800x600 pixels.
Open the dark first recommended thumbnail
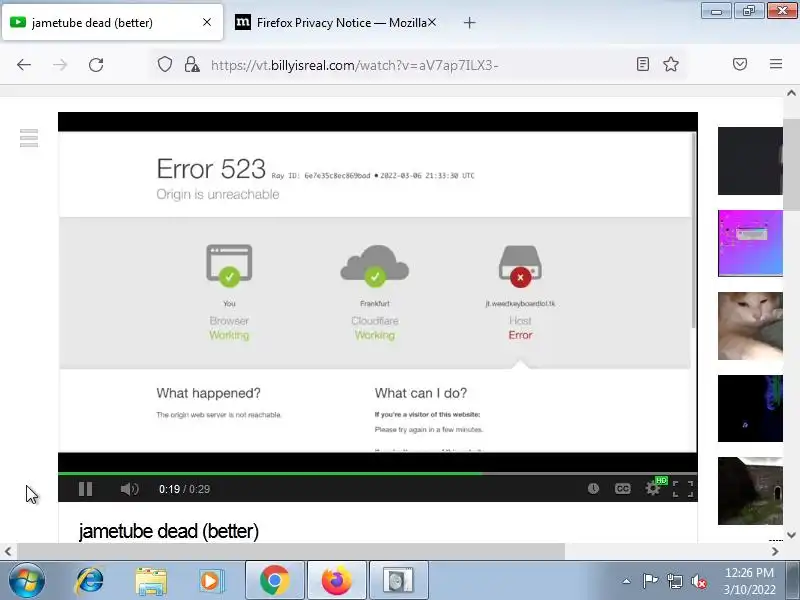click(x=750, y=161)
